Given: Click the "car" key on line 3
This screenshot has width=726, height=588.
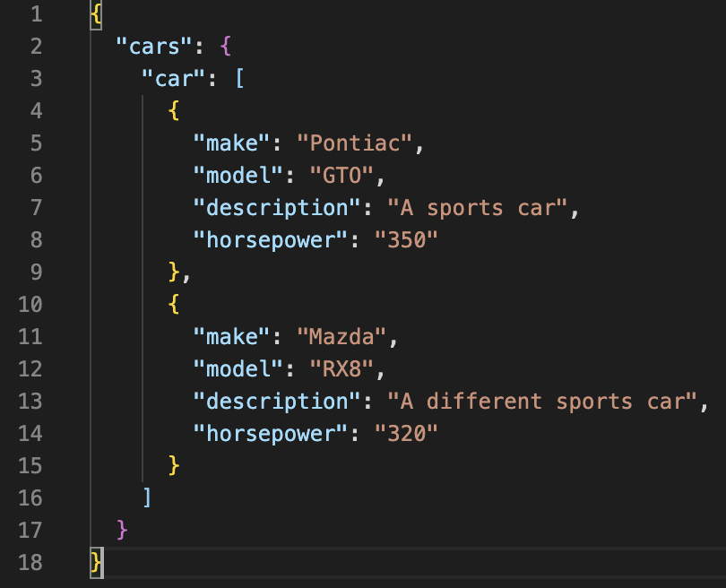Looking at the screenshot, I should 173,79.
